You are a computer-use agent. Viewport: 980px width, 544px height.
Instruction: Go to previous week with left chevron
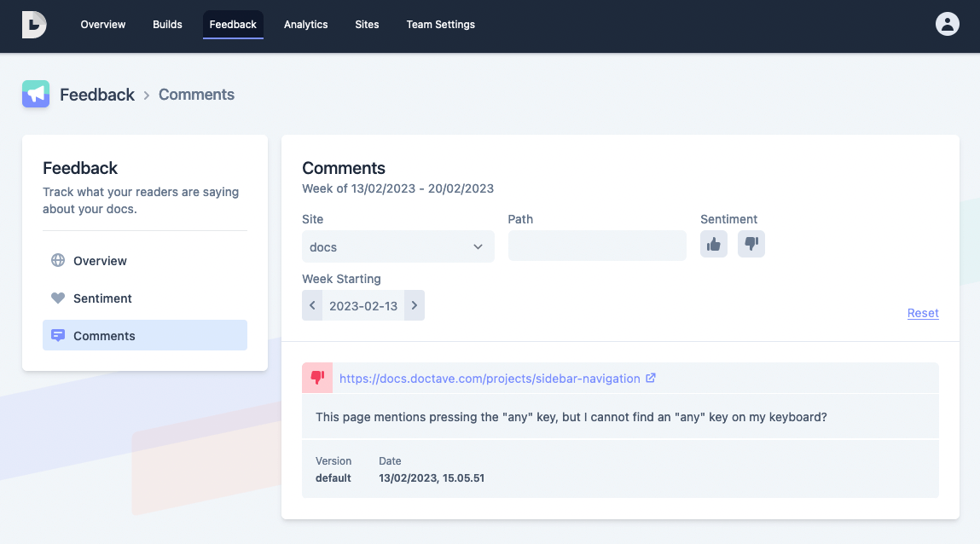click(x=312, y=305)
